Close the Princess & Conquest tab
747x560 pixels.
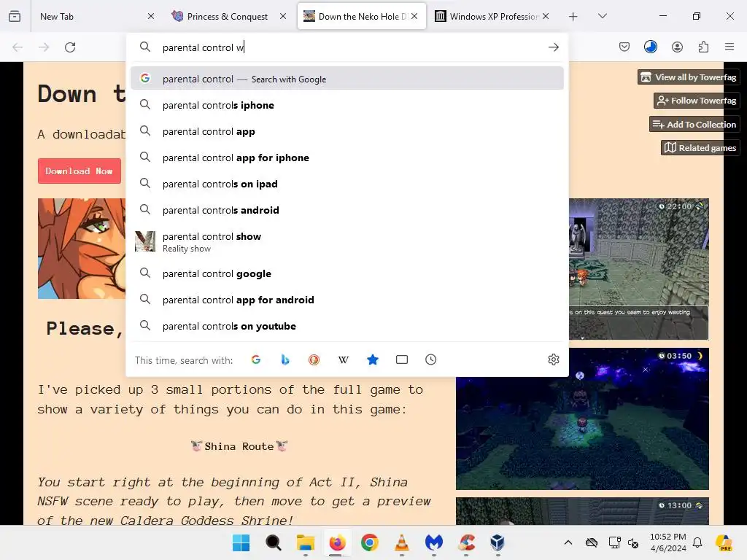tap(283, 16)
